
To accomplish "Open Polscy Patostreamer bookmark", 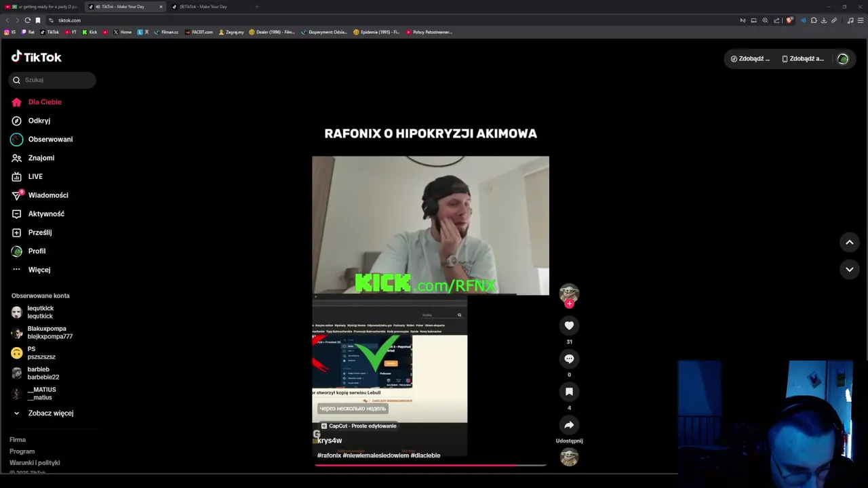I will coord(429,32).
